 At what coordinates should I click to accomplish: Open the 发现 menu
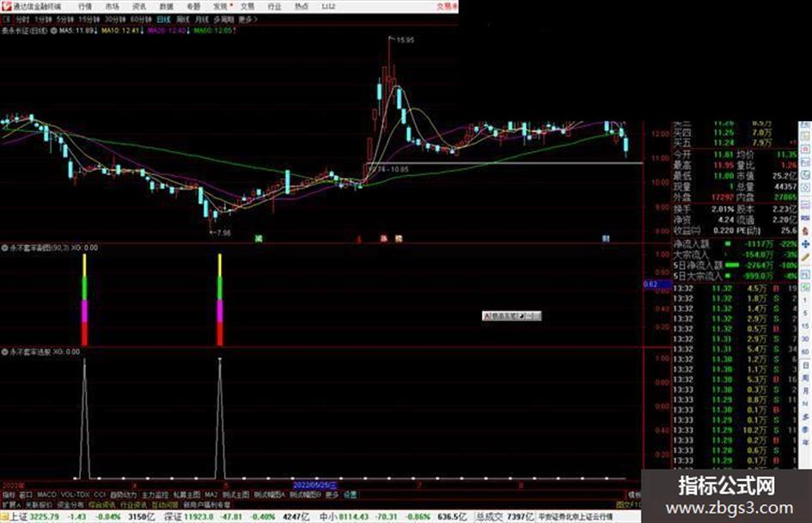tap(221, 6)
